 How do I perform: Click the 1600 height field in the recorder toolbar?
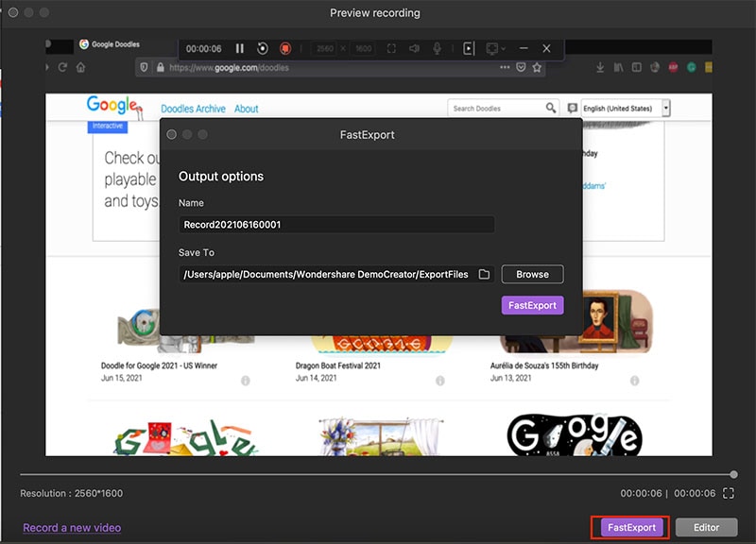363,49
